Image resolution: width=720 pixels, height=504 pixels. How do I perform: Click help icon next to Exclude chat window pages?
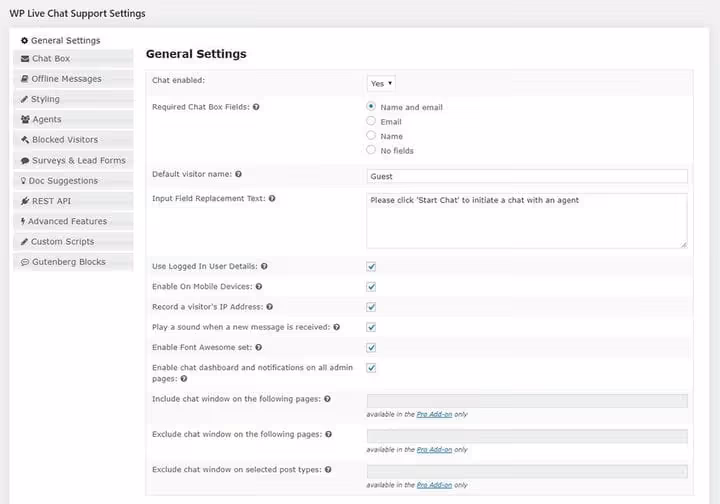[x=328, y=434]
